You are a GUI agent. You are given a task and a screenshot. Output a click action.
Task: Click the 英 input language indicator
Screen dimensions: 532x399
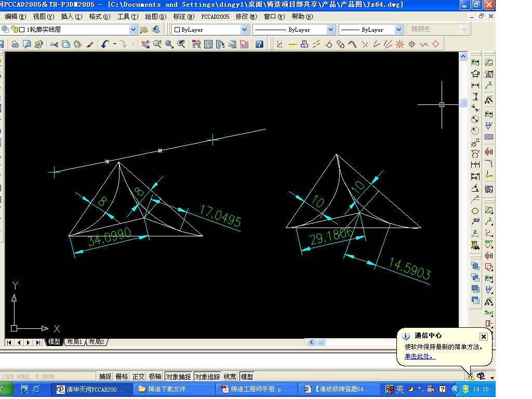[400, 389]
